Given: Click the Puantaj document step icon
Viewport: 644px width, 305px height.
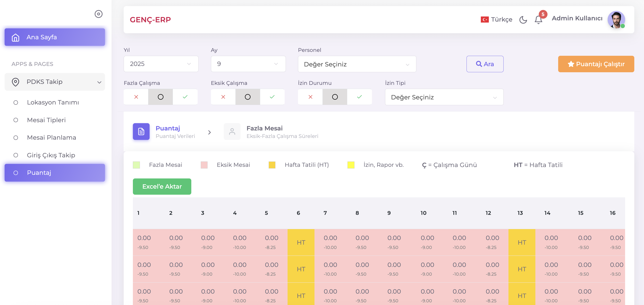Looking at the screenshot, I should [x=141, y=131].
